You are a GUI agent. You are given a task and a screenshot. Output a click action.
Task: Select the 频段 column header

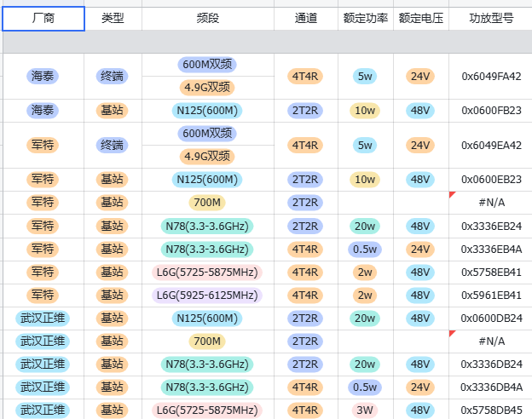pyautogui.click(x=207, y=18)
